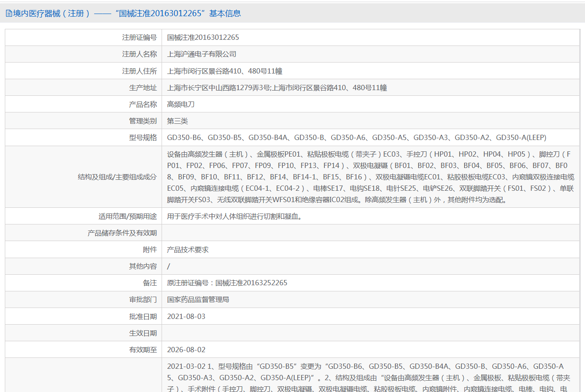Select remark 原注册证编号：国械注准20163252265
The width and height of the screenshot is (585, 392).
[227, 283]
